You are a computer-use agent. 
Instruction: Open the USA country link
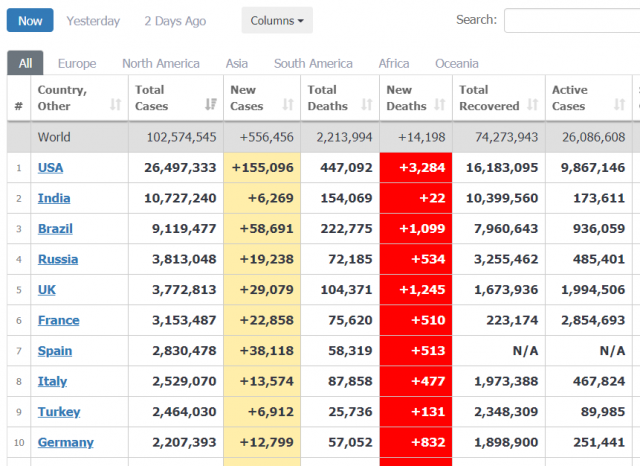tap(51, 168)
